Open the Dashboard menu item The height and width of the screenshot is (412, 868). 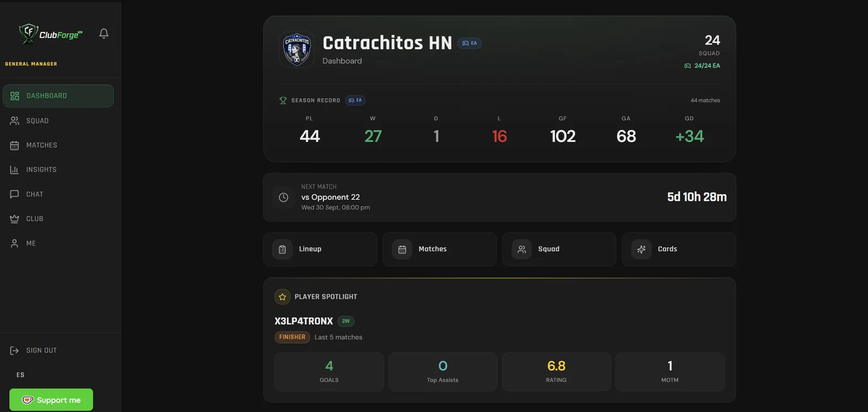[59, 96]
